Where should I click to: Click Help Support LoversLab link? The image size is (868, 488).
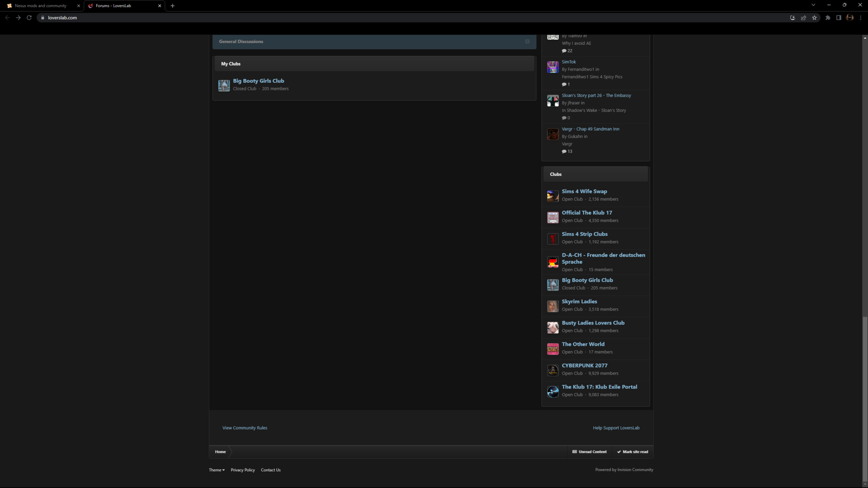point(616,428)
